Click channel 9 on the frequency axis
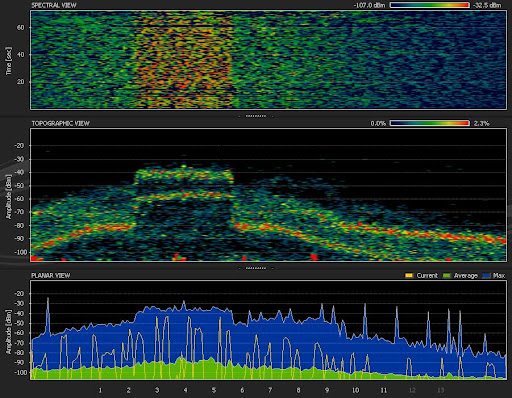This screenshot has height=398, width=512. coord(327,390)
